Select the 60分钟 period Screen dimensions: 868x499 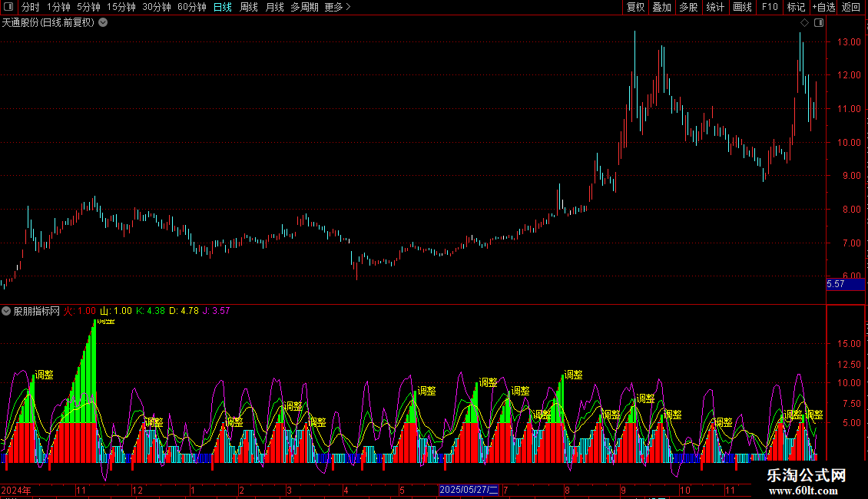pyautogui.click(x=192, y=7)
